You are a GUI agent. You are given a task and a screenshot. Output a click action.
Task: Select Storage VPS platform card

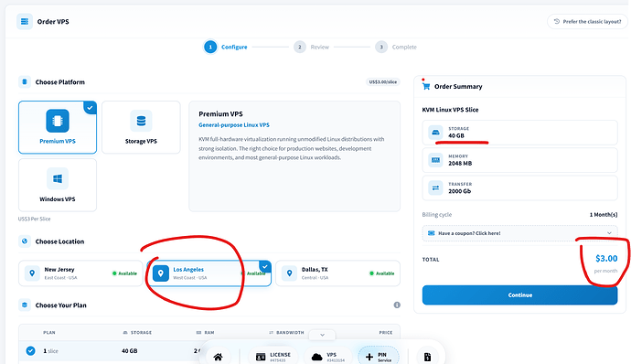tap(141, 127)
